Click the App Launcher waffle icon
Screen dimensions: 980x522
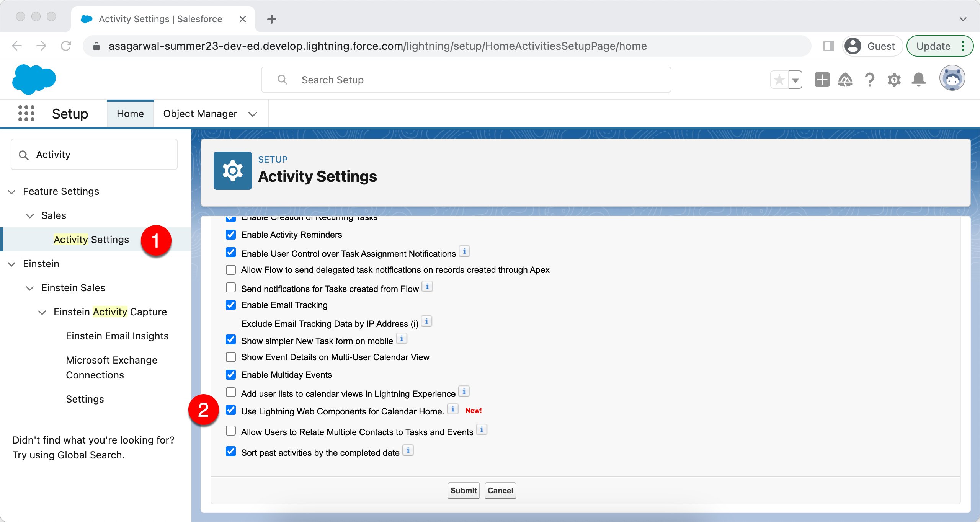(x=26, y=113)
